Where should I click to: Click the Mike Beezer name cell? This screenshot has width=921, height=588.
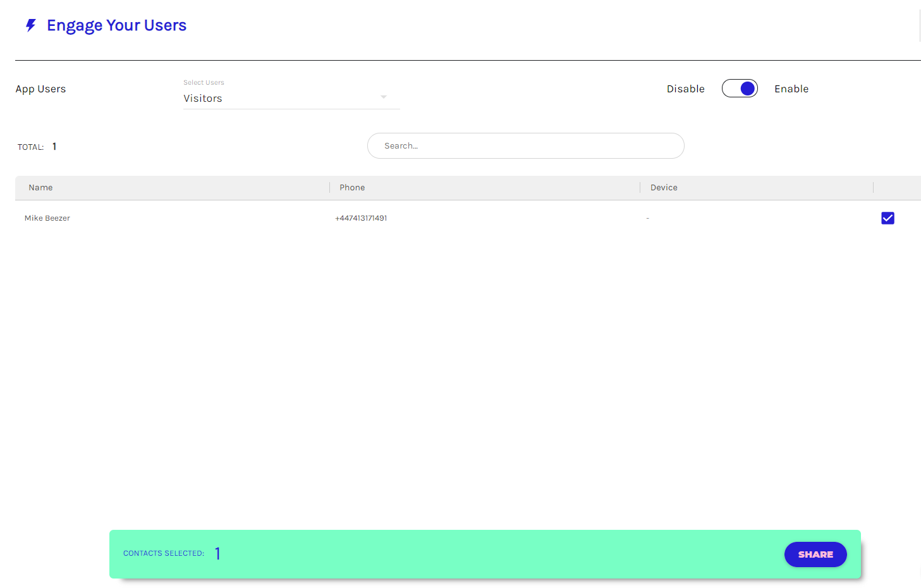[x=47, y=218]
